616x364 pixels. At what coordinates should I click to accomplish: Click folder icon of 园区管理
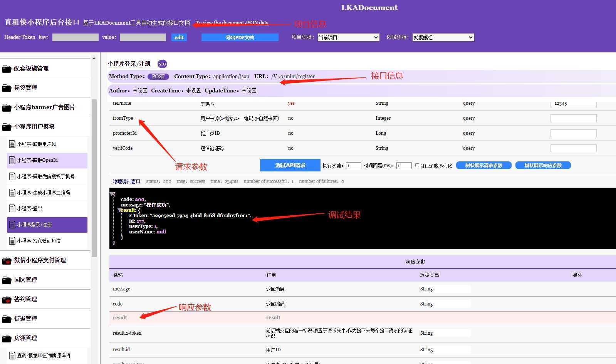7,280
